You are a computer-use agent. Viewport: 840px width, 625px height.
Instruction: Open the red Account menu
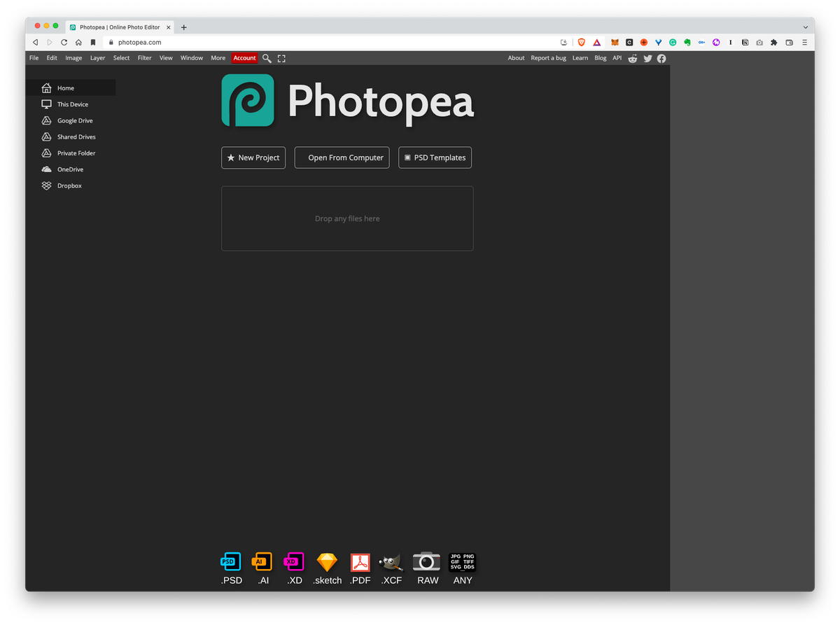[244, 58]
